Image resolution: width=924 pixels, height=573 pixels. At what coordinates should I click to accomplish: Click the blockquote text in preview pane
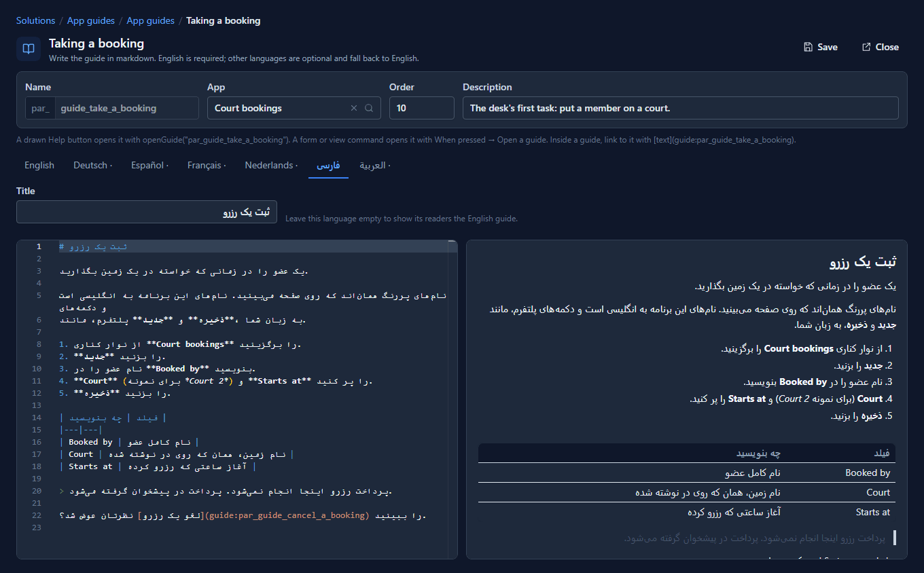(x=754, y=538)
